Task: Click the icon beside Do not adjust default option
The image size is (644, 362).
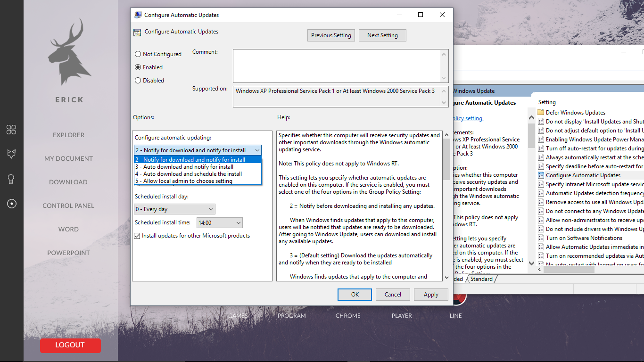Action: (x=541, y=131)
